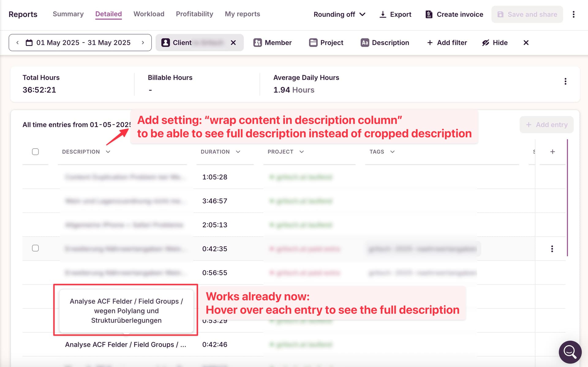This screenshot has height=367, width=588.
Task: Switch to the Detailed tab
Action: [108, 14]
